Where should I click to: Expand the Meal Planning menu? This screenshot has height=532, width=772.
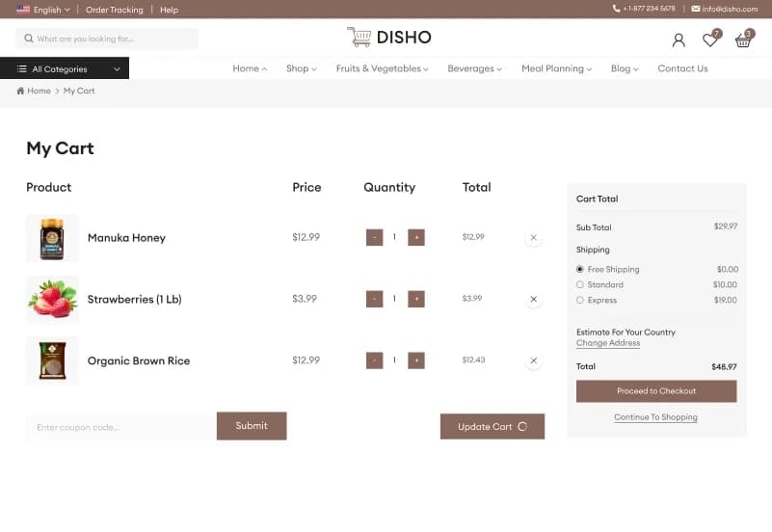click(556, 68)
